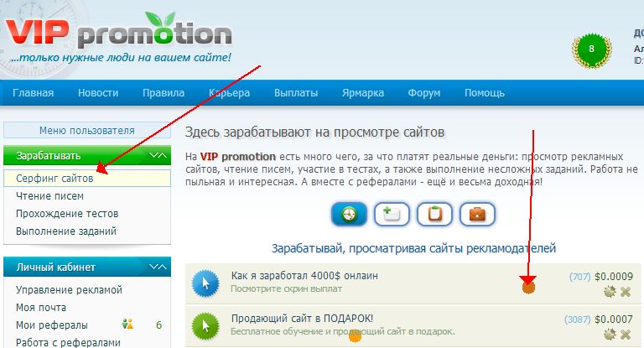Open the Новости menu item
The image size is (644, 348).
point(98,93)
